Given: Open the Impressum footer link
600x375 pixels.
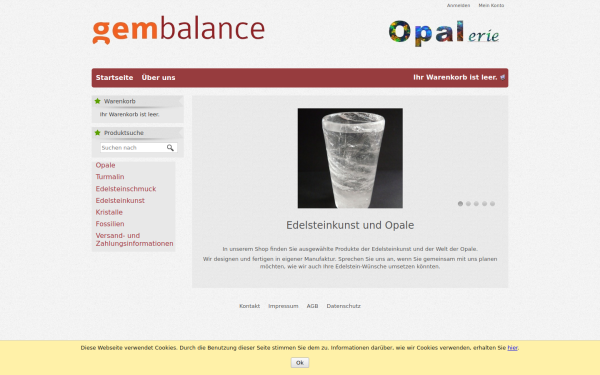Looking at the screenshot, I should tap(283, 306).
